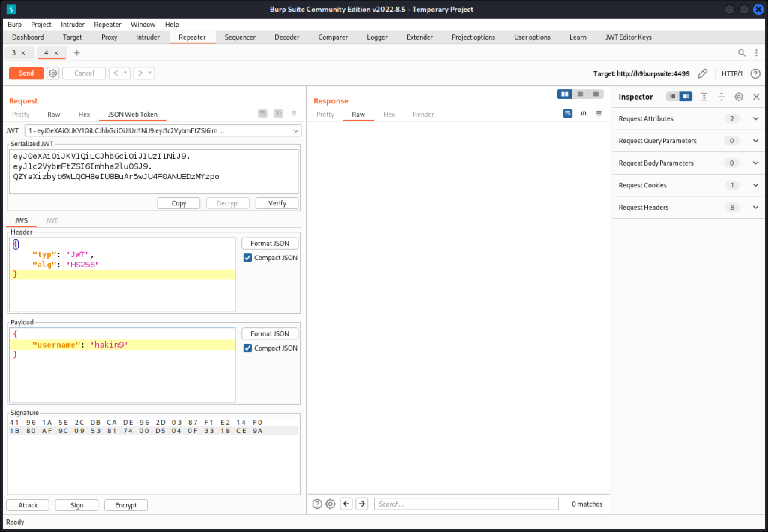Open the JWT selection dropdown
Viewport: 768px width, 532px height.
tap(163, 130)
